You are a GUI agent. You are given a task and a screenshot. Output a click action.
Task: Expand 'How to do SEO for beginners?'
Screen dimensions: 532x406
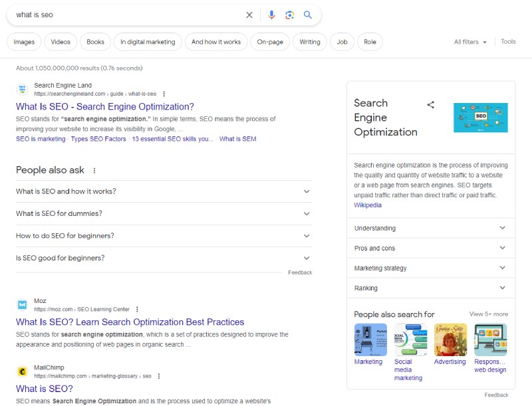click(x=164, y=236)
